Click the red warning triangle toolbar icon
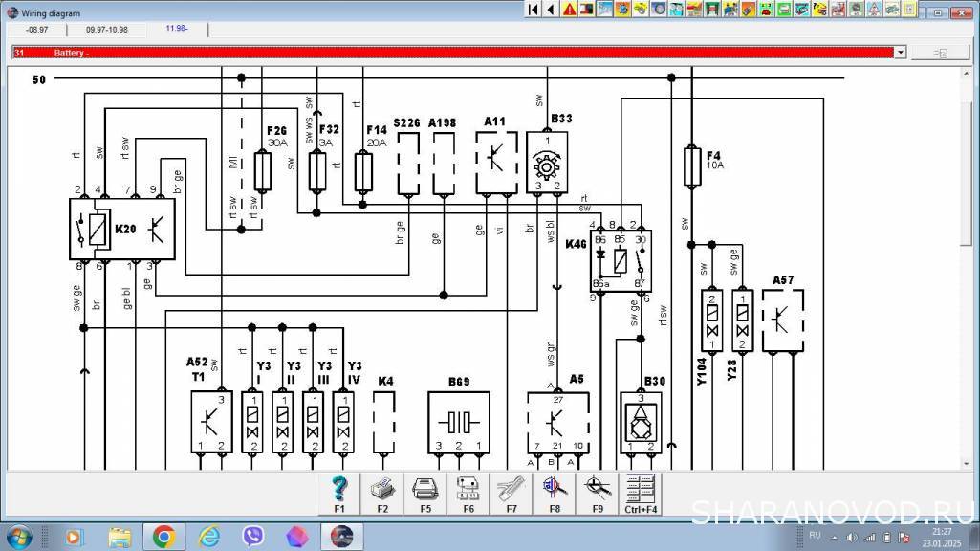The image size is (980, 551). (569, 10)
